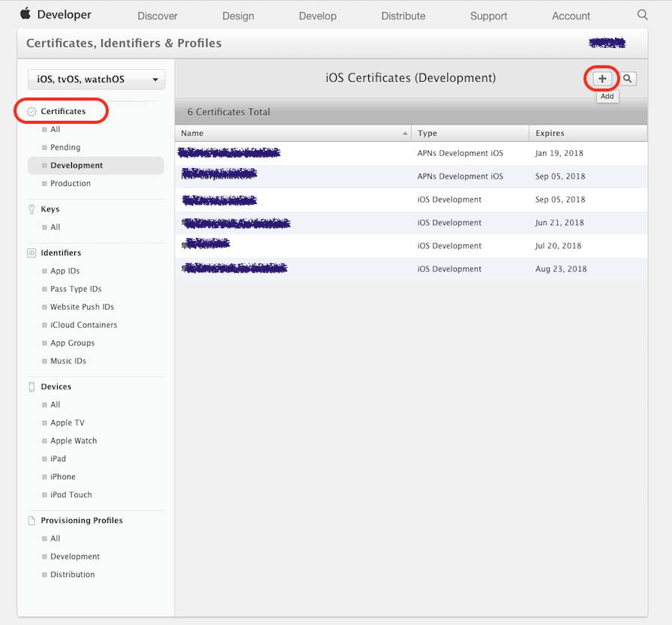Open Support in top navigation
Viewport: 672px width, 625px height.
pos(488,16)
